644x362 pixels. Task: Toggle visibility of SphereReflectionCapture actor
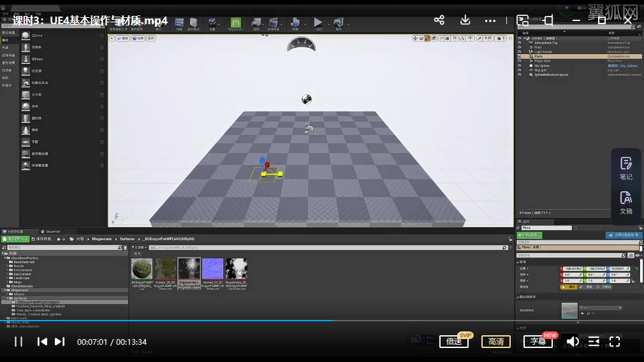[520, 75]
